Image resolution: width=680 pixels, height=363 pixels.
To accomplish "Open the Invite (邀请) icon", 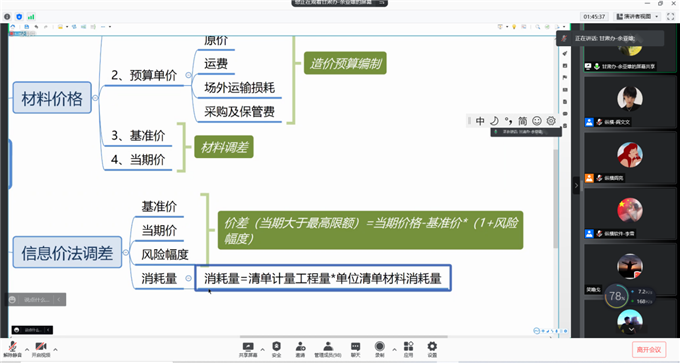I will click(300, 349).
